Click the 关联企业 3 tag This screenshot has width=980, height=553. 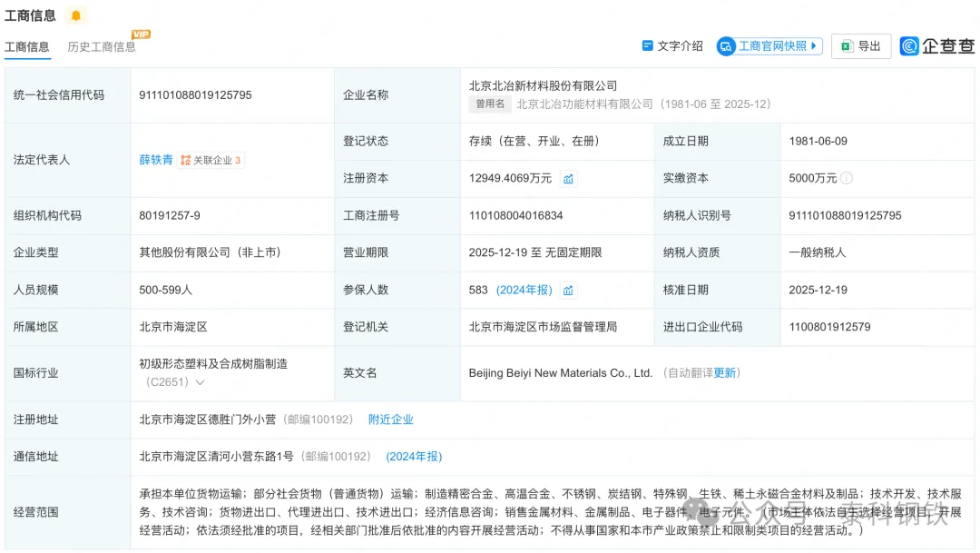coord(211,160)
